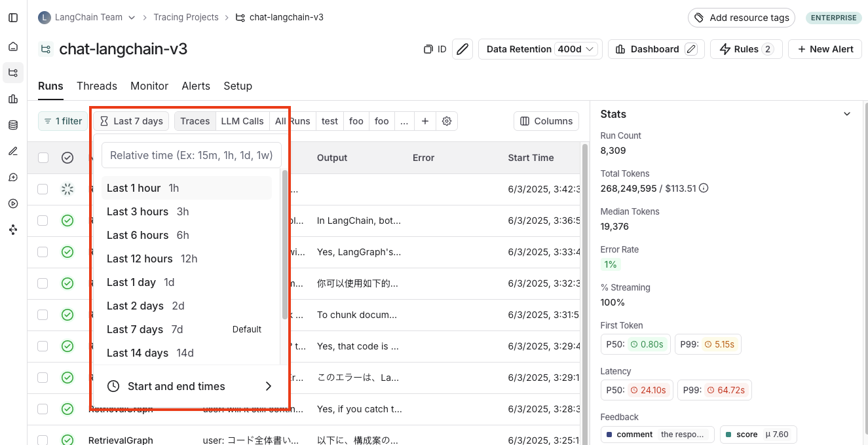Click success icon on 'In LangChain, bot...' row
This screenshot has width=868, height=445.
coord(67,221)
